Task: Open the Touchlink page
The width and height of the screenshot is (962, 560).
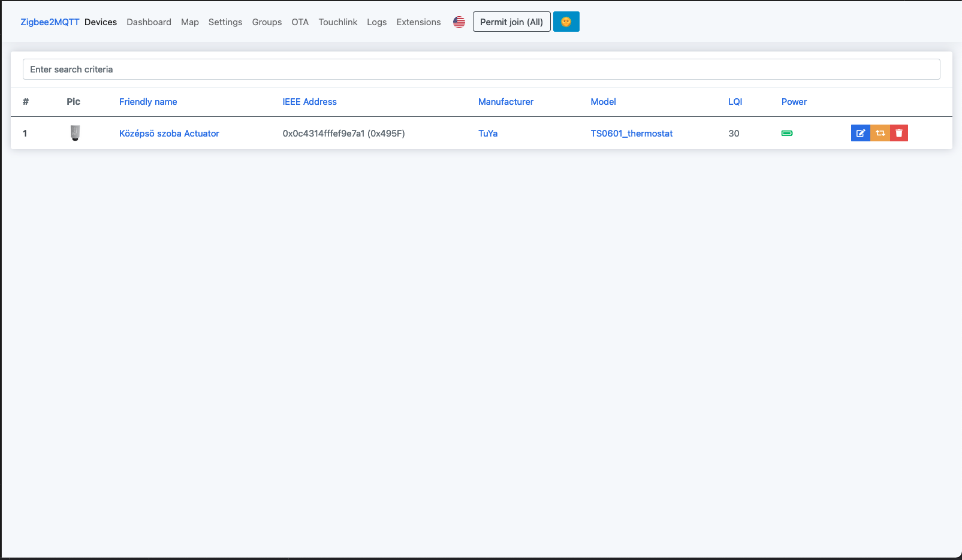Action: [x=338, y=22]
